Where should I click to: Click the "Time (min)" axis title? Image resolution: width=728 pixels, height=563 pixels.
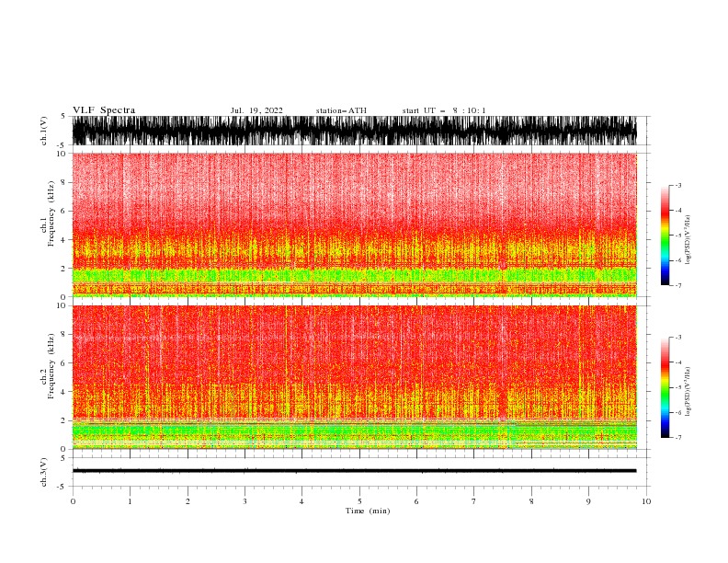(x=368, y=511)
